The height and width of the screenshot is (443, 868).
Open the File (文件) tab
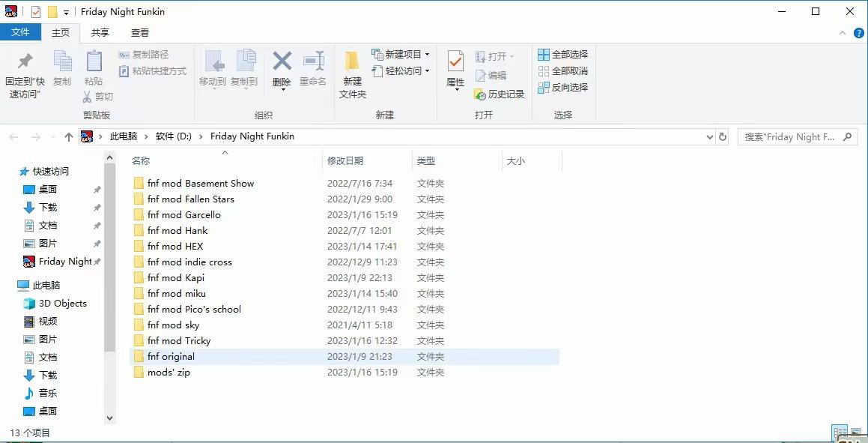20,32
